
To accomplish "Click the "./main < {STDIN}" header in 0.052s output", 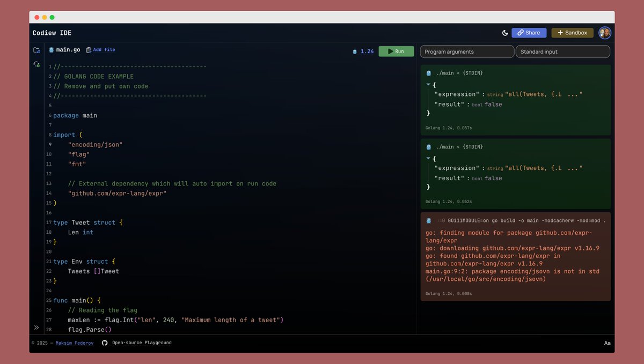I will pyautogui.click(x=459, y=147).
